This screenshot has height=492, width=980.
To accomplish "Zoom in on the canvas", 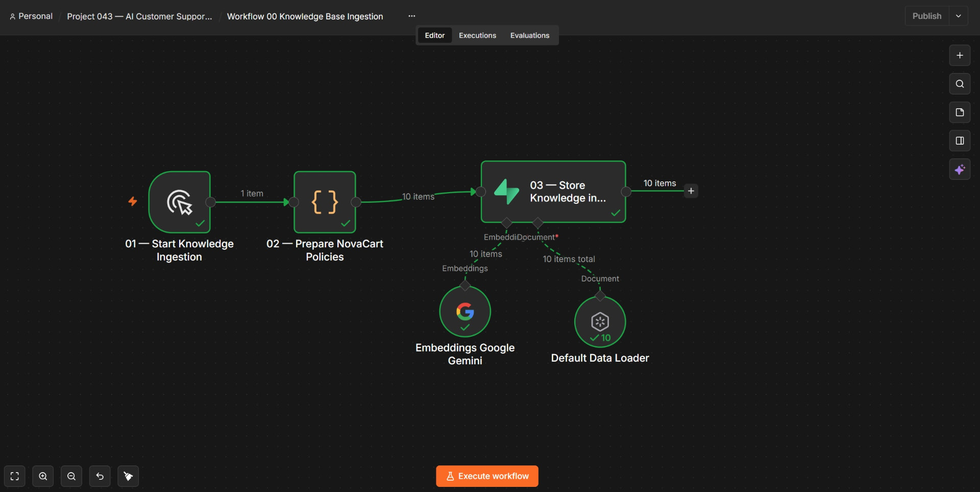I will pyautogui.click(x=43, y=476).
